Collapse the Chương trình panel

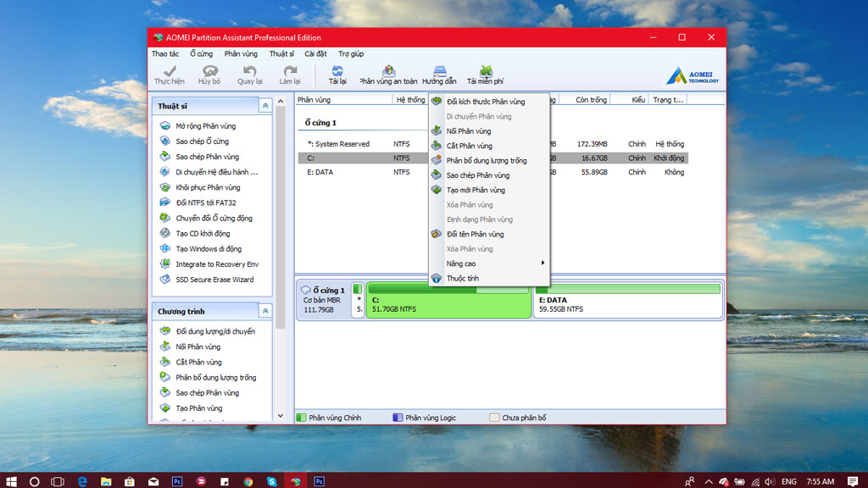click(x=265, y=311)
